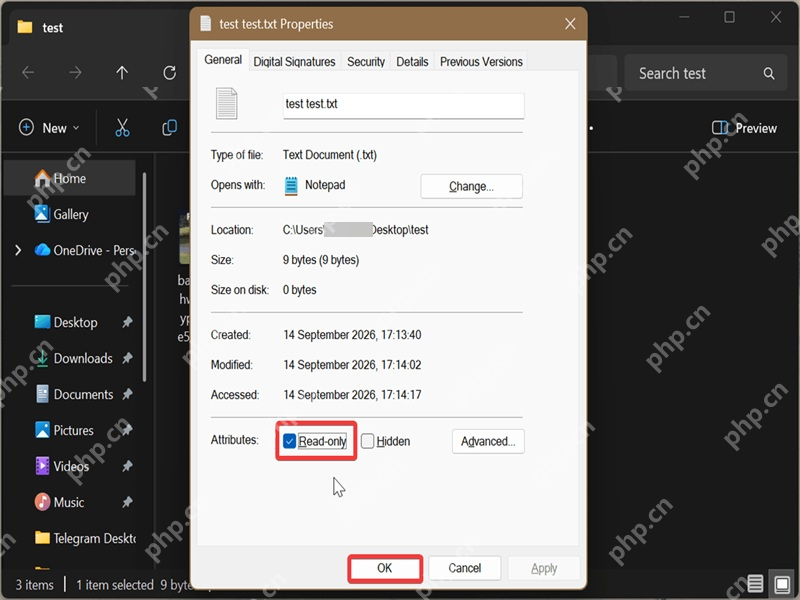
Task: Open the Music quick access folder
Action: click(x=59, y=502)
